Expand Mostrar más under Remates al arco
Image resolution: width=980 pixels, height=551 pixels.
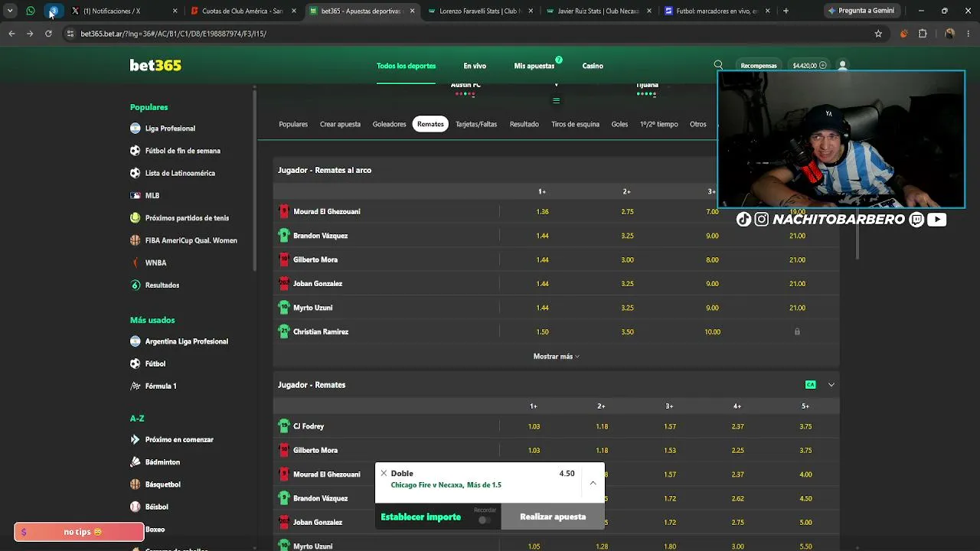(557, 357)
